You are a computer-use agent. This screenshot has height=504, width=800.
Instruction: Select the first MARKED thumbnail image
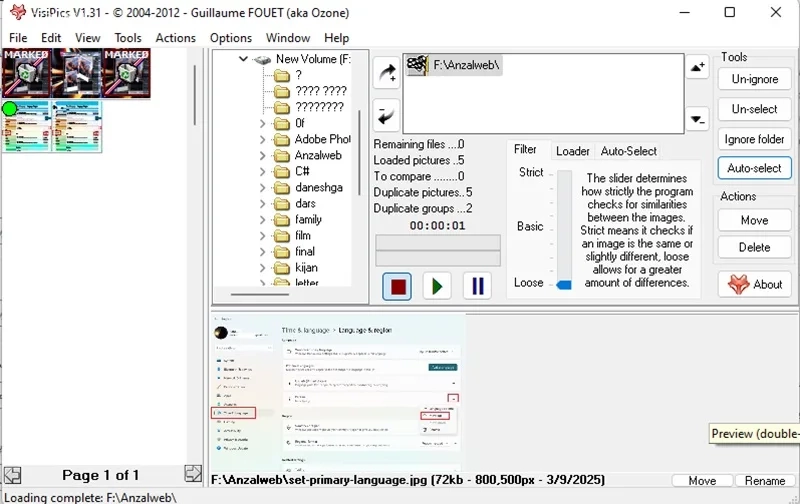26,73
